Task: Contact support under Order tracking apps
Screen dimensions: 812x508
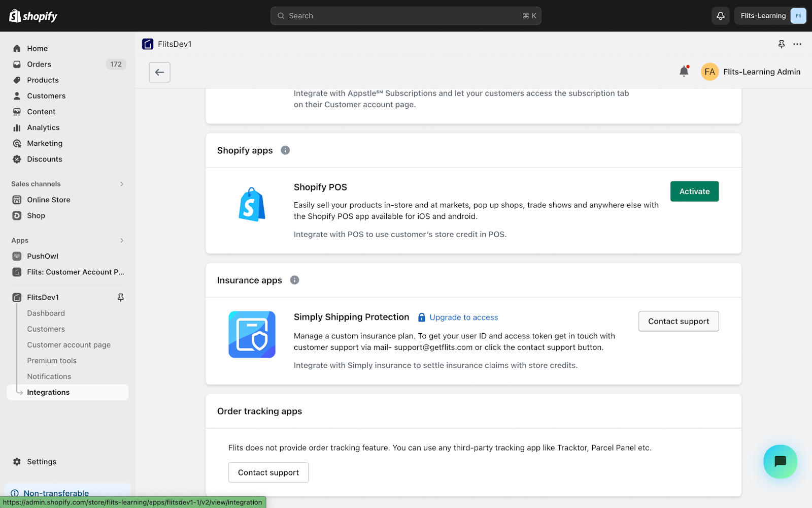Action: pyautogui.click(x=268, y=472)
